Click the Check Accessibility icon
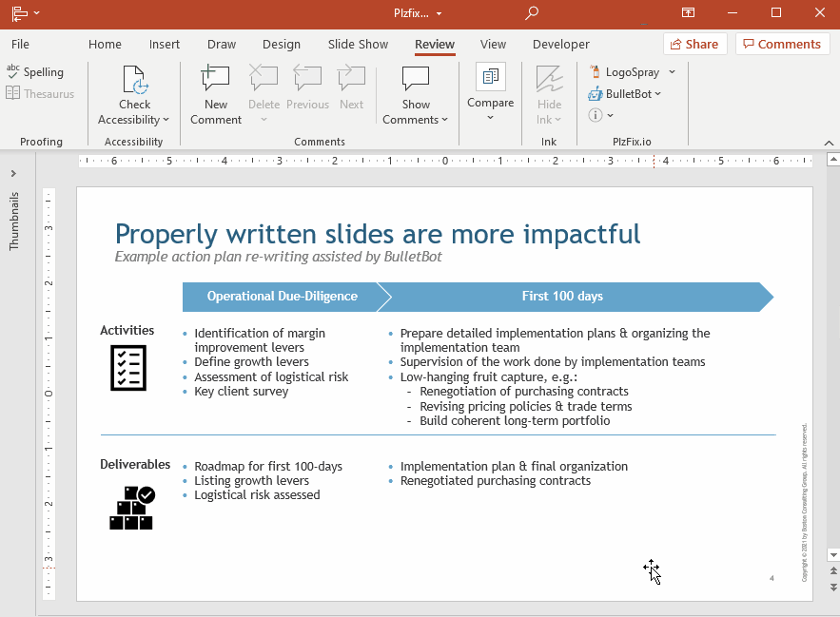The image size is (840, 617). point(134,82)
